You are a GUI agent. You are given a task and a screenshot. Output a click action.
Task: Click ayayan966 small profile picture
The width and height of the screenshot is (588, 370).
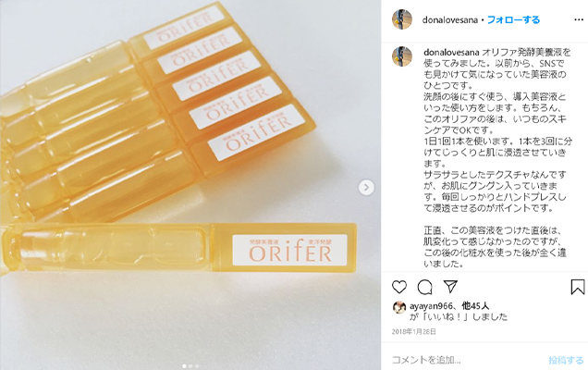399,307
